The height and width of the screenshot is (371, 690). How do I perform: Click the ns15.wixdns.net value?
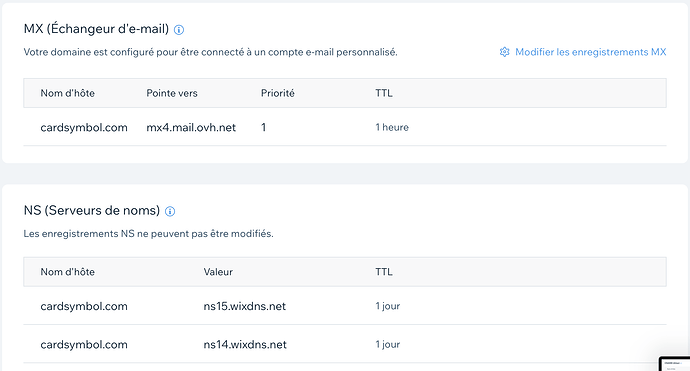click(x=245, y=306)
